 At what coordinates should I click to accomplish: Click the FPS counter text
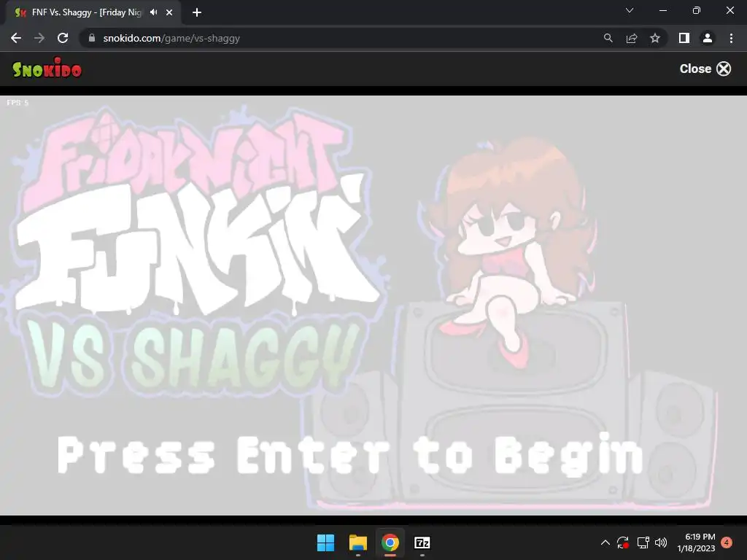18,103
